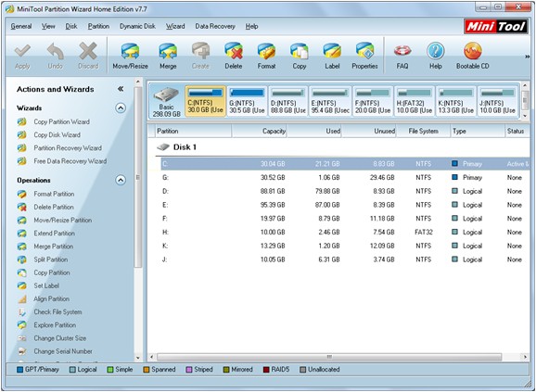Click Split Partition operation
This screenshot has height=392, width=536.
(51, 259)
